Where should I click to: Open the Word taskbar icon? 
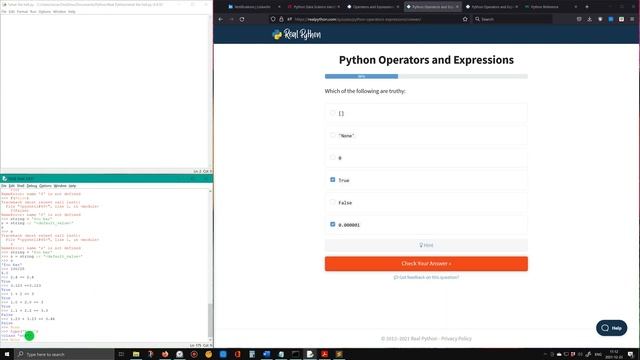coord(267,354)
